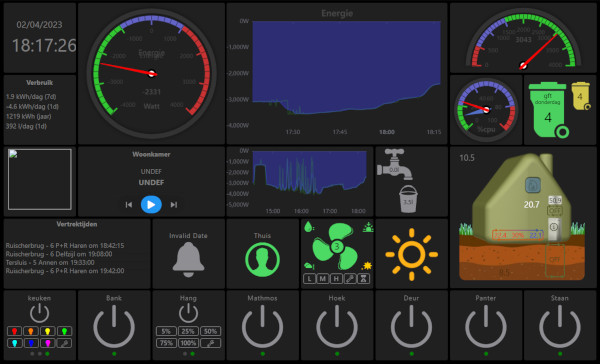
Task: Click the large Energie Watt gauge
Action: coord(152,73)
